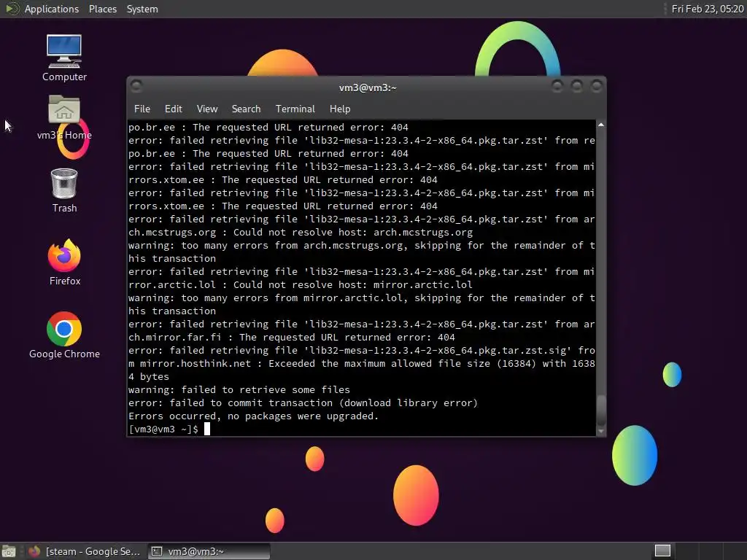Click the terminal prompt line [vm3@vm3 ~]$

[163, 429]
